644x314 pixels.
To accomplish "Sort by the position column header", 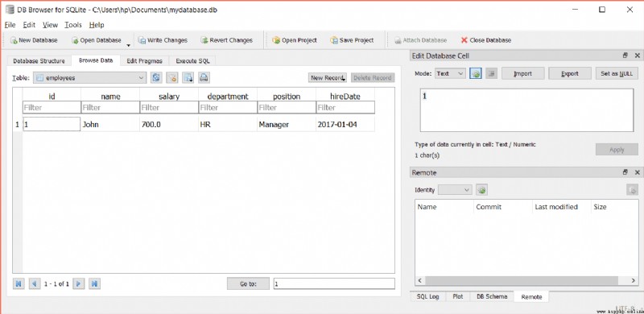I will [x=287, y=96].
